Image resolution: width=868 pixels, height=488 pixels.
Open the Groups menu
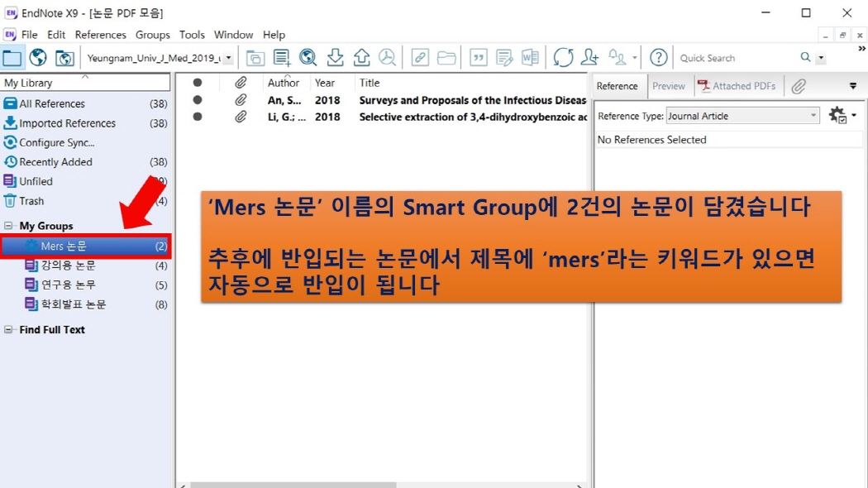(x=153, y=35)
